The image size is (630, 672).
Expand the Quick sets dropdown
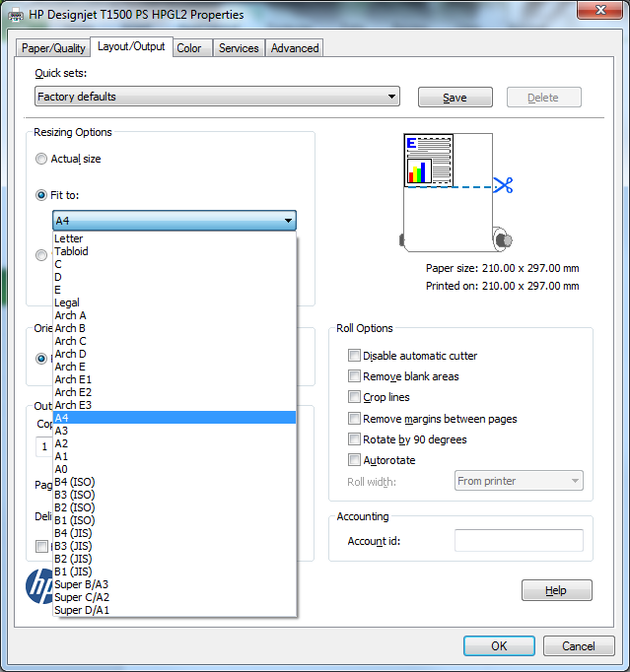point(217,97)
